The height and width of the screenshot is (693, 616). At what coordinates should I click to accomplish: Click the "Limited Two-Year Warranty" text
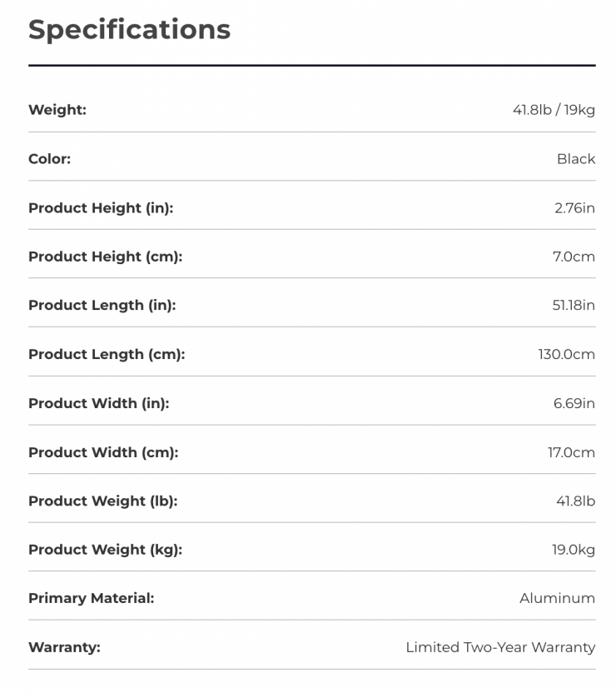(x=500, y=647)
